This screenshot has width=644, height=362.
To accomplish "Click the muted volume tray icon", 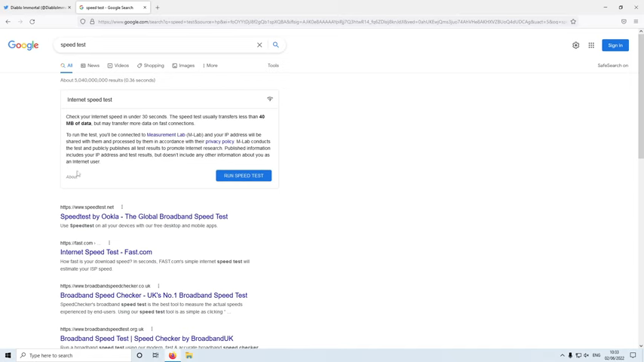I will [x=586, y=355].
